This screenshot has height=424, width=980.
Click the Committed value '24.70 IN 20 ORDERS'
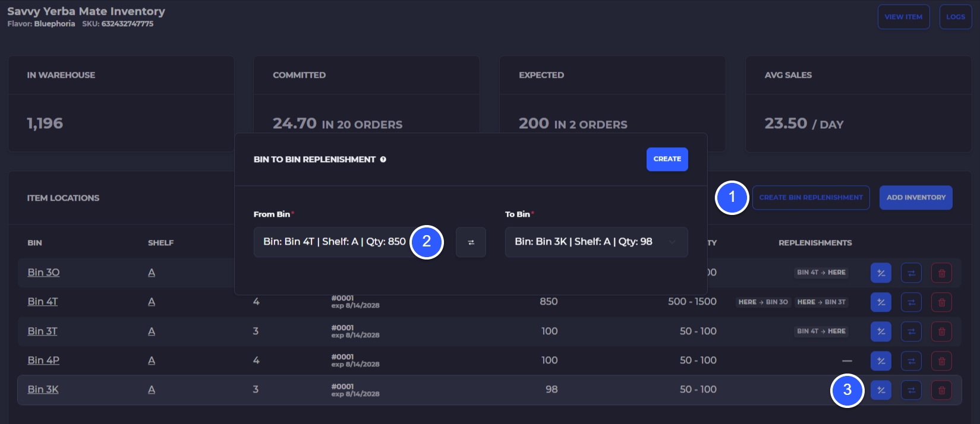click(x=338, y=124)
